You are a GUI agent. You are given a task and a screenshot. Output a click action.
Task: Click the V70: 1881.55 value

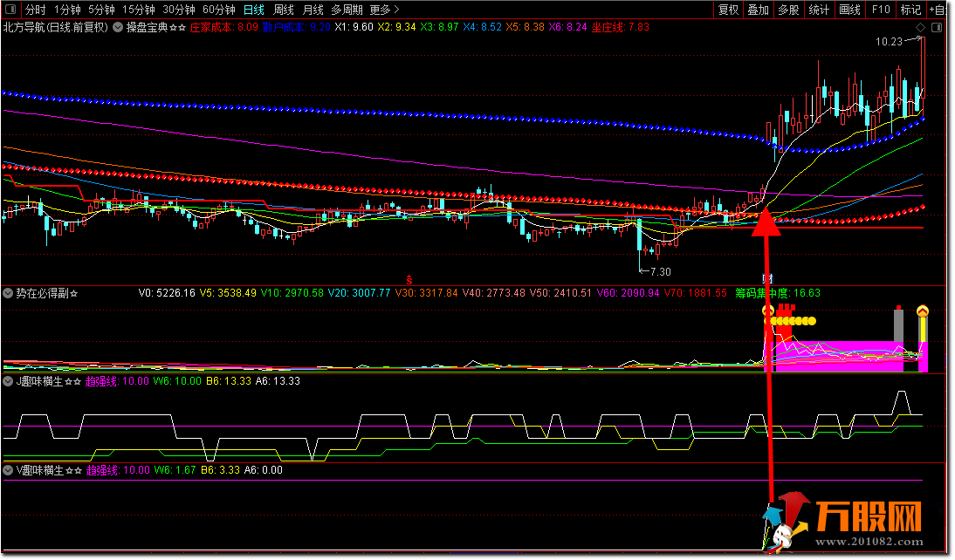695,293
